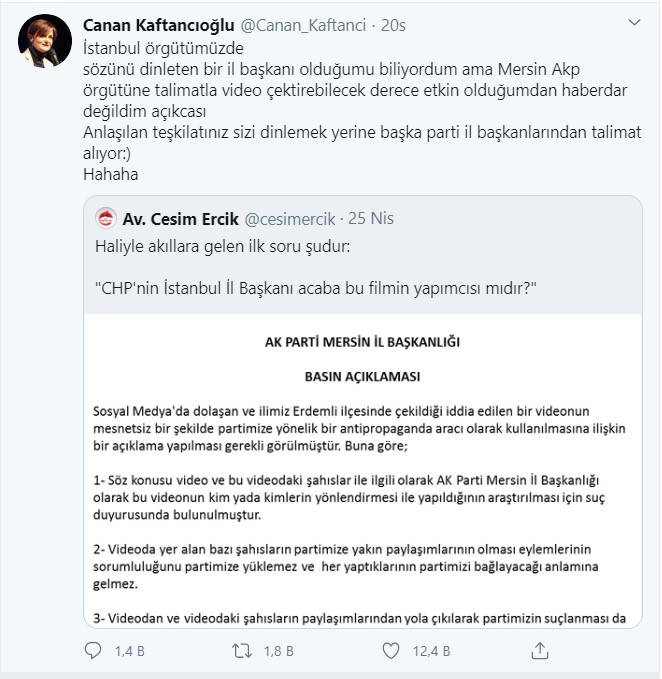Click the reply speech bubble icon

[x=93, y=651]
